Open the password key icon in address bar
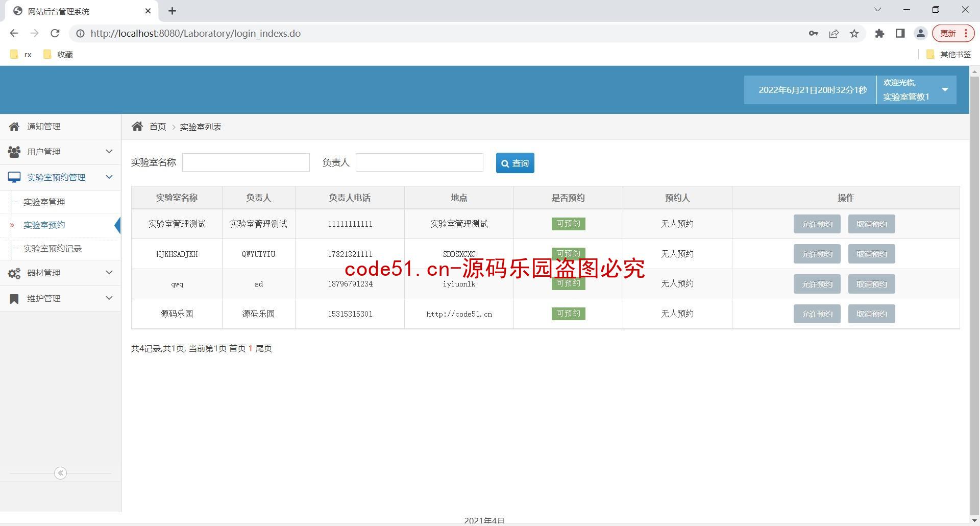This screenshot has width=980, height=526. click(x=813, y=34)
